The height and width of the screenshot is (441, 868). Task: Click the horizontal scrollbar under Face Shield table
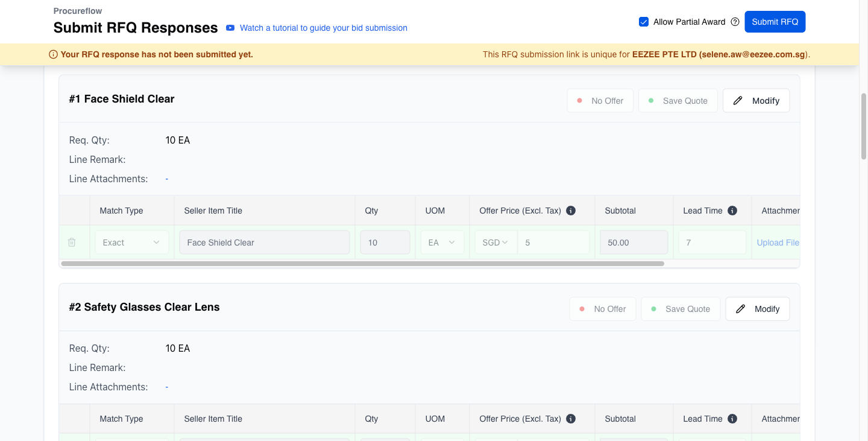click(362, 264)
